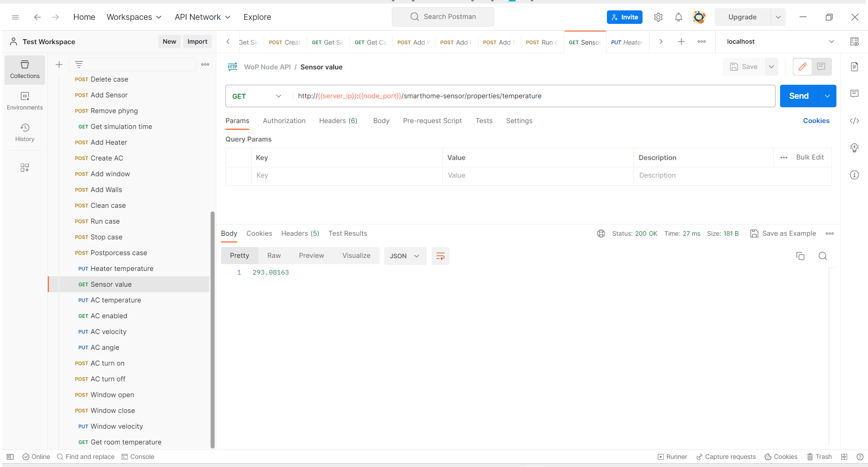Go back with the left arrow
The height and width of the screenshot is (467, 868).
tap(37, 17)
